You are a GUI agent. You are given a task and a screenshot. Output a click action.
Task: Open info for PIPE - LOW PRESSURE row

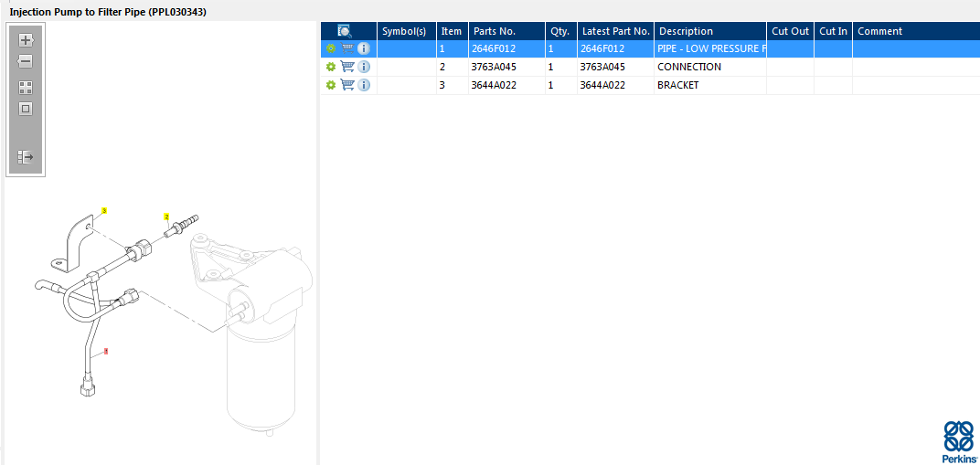click(364, 48)
